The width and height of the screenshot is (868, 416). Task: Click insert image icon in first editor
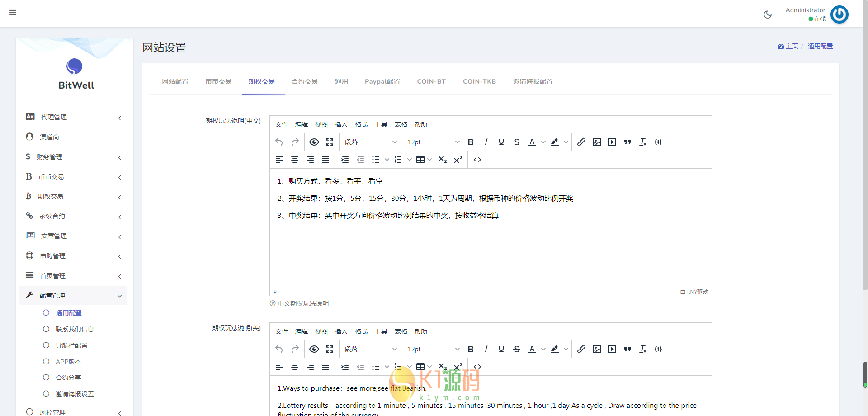click(x=597, y=142)
